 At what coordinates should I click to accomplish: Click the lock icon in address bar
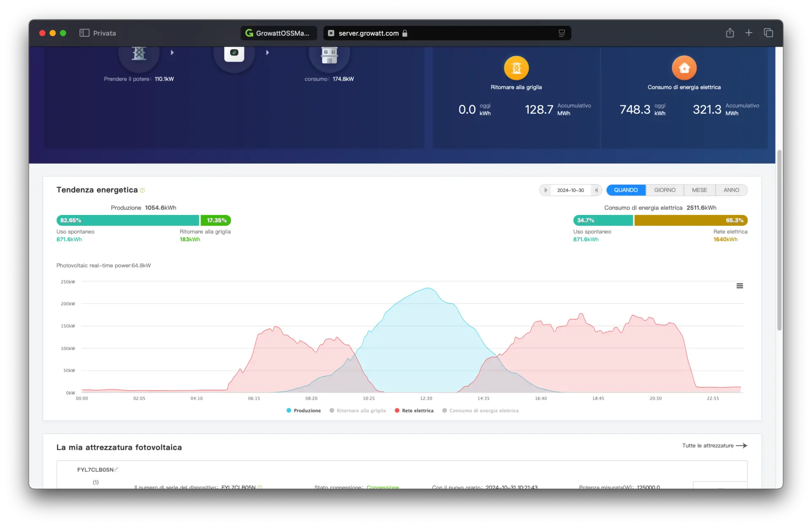(x=405, y=33)
